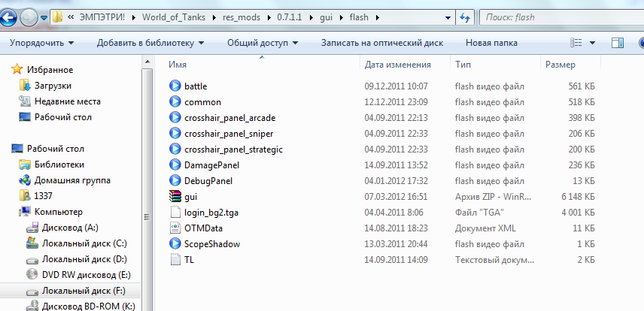The width and height of the screenshot is (644, 311).
Task: Select 'login_bg2.tga' file icon
Action: (175, 212)
